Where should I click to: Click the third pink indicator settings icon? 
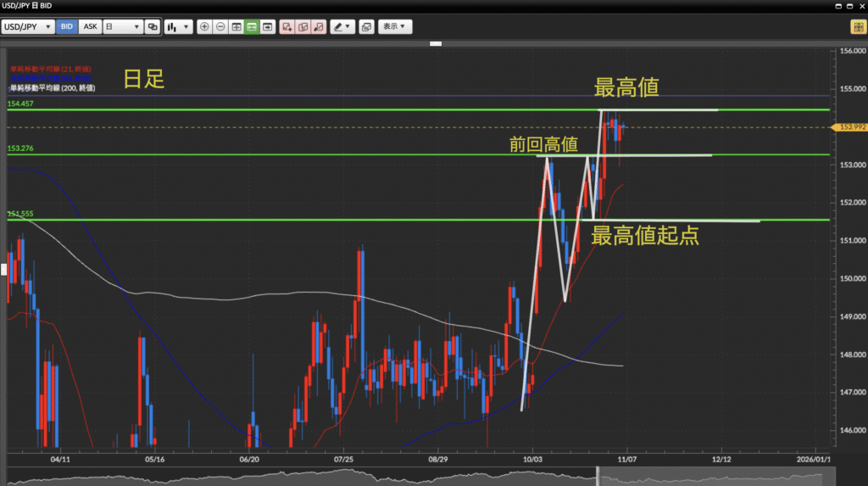(x=319, y=27)
